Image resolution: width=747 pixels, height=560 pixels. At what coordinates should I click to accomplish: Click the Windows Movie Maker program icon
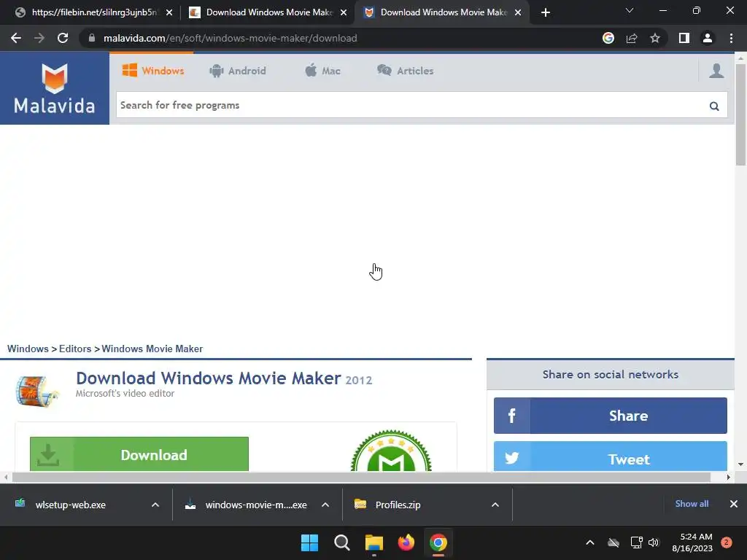[36, 392]
